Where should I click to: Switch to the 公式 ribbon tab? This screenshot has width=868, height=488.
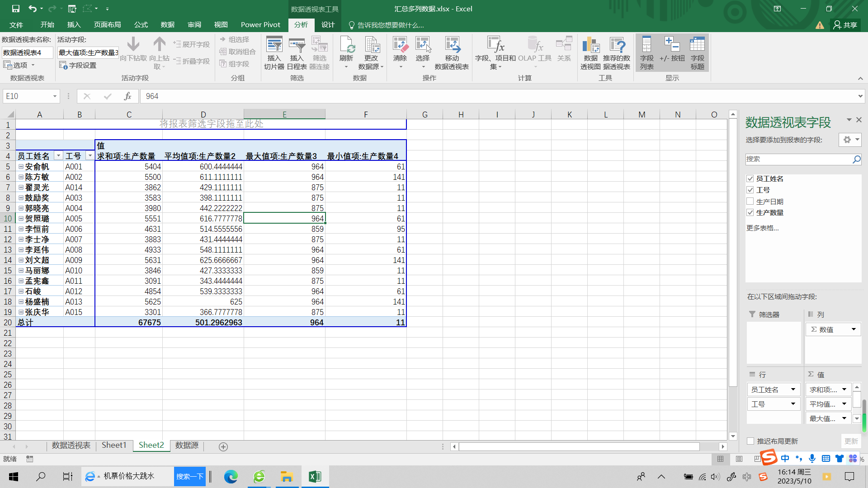[141, 25]
